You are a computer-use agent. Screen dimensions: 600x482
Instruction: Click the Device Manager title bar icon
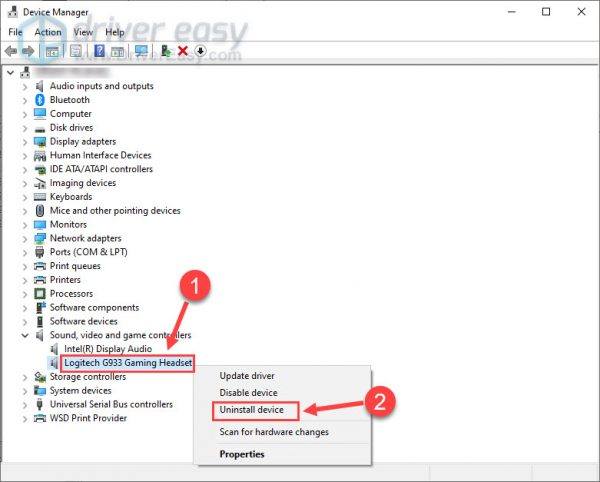click(x=13, y=12)
